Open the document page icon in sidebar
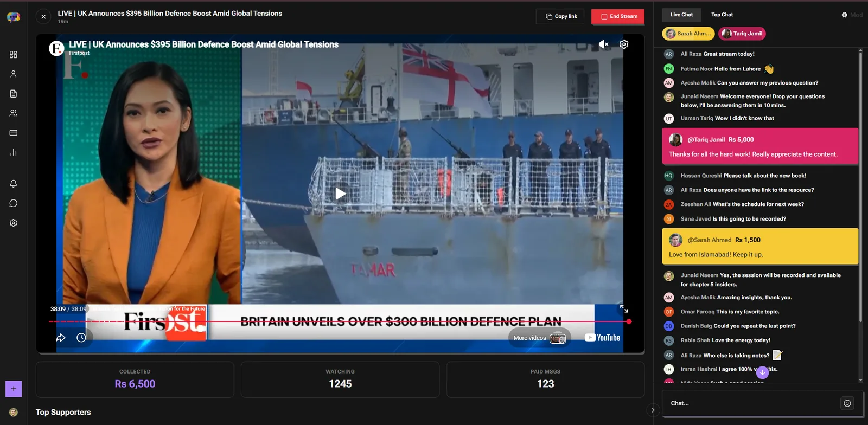868x425 pixels. click(14, 94)
